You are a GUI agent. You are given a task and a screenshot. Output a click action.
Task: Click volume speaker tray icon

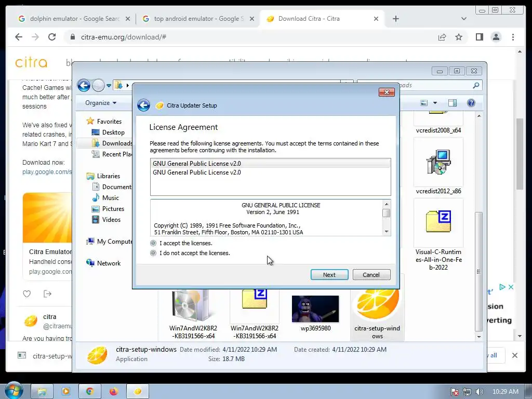click(x=479, y=392)
